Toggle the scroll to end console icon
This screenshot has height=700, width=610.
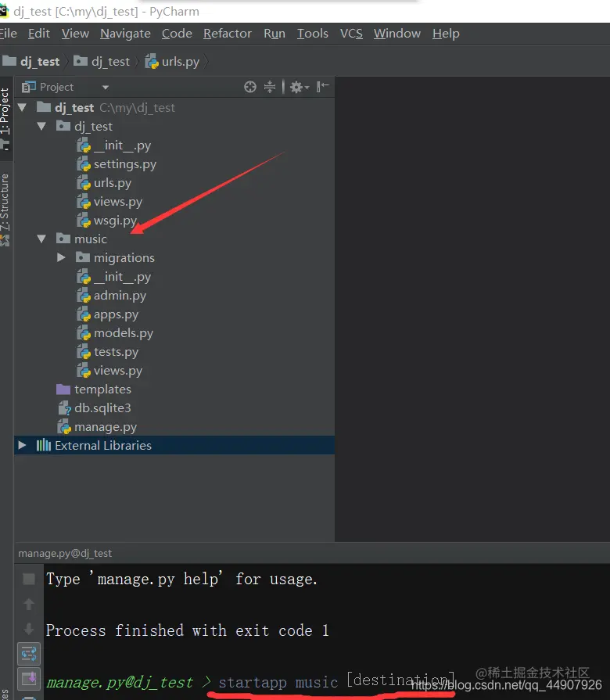(x=29, y=679)
